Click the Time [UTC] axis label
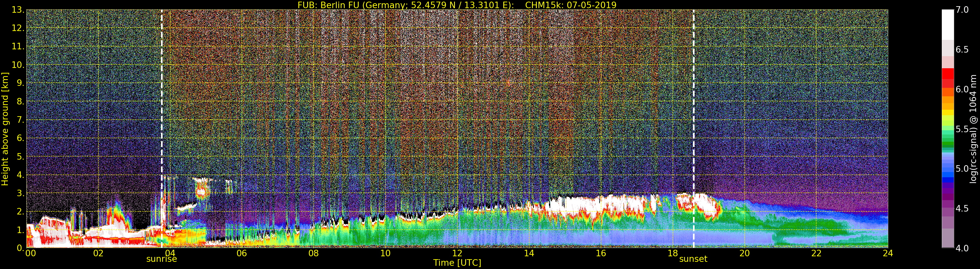Viewport: 980px width, 269px height. [x=457, y=263]
